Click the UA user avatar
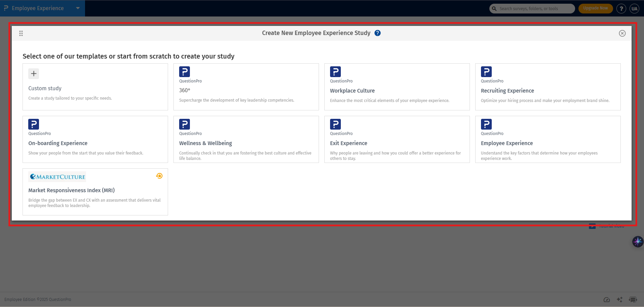This screenshot has width=644, height=307. (635, 8)
